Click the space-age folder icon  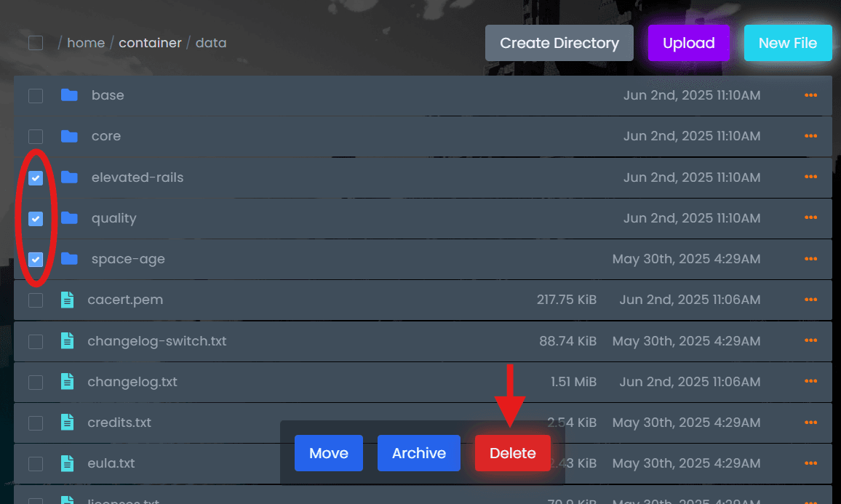click(x=69, y=259)
